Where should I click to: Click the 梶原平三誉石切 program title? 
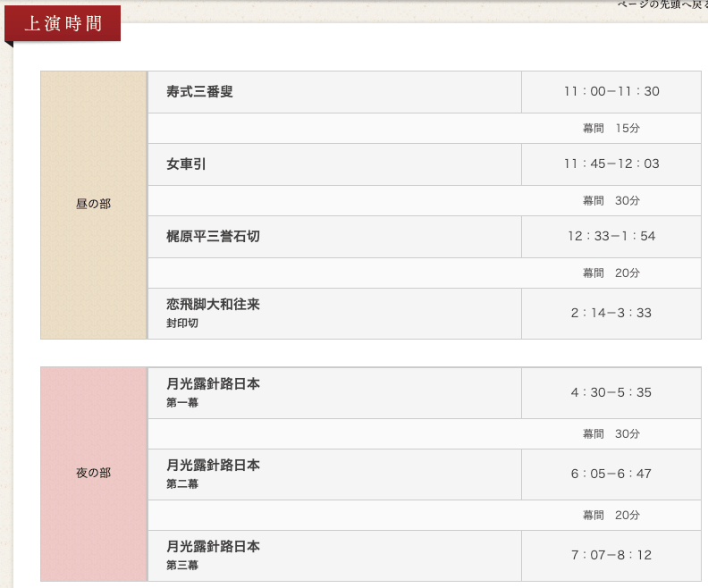(213, 237)
